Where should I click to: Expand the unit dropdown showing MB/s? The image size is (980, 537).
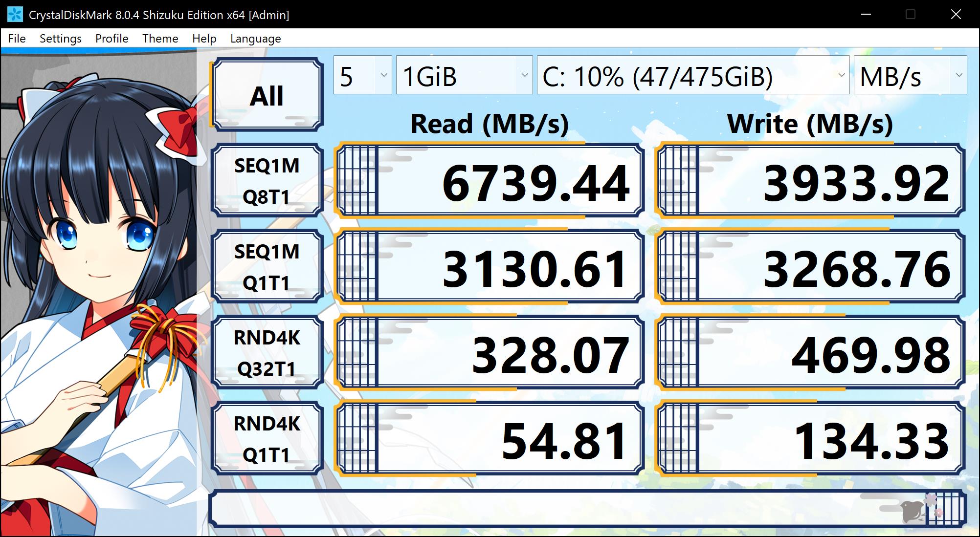(x=910, y=75)
